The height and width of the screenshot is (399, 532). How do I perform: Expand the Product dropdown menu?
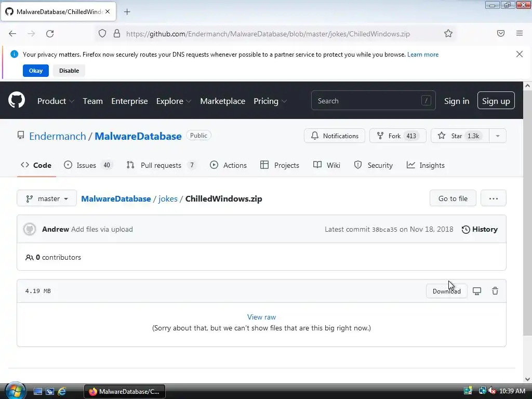(55, 101)
